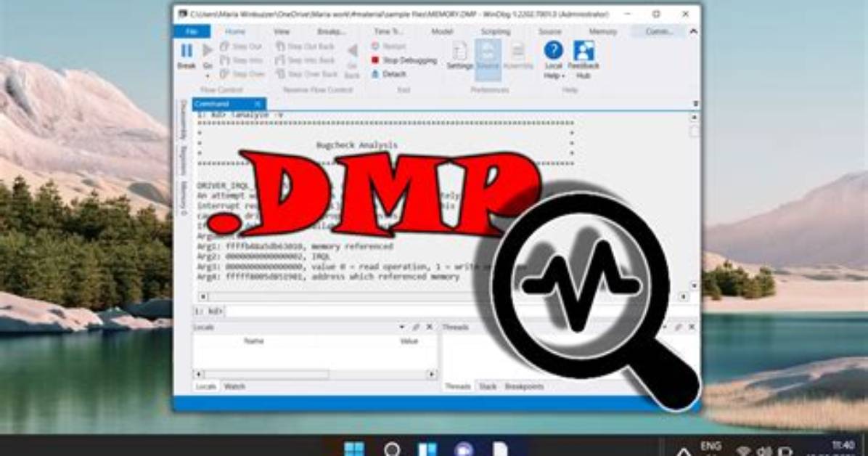Screen dimensions: 868x456
Task: Close the Locals panel
Action: coord(429,327)
